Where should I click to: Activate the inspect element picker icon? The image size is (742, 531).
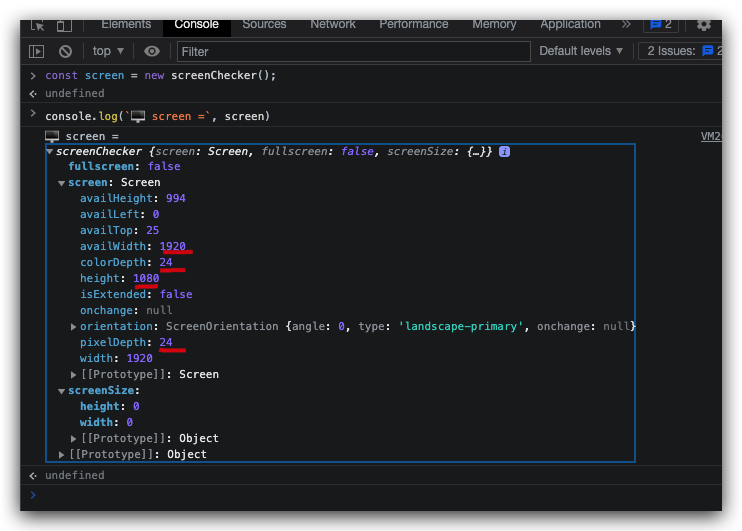[37, 25]
